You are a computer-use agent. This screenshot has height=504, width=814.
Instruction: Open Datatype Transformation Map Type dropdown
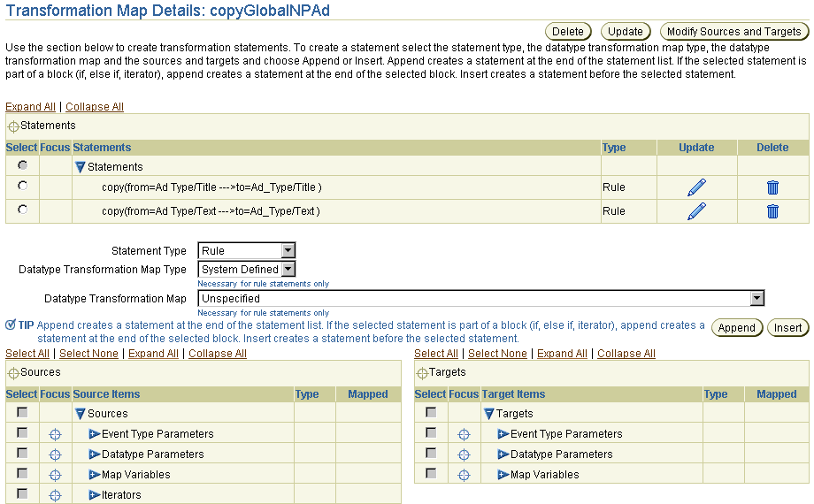click(x=247, y=270)
